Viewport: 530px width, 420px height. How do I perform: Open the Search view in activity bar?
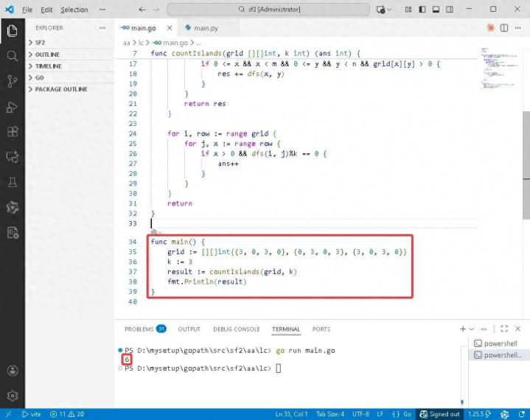coord(12,56)
